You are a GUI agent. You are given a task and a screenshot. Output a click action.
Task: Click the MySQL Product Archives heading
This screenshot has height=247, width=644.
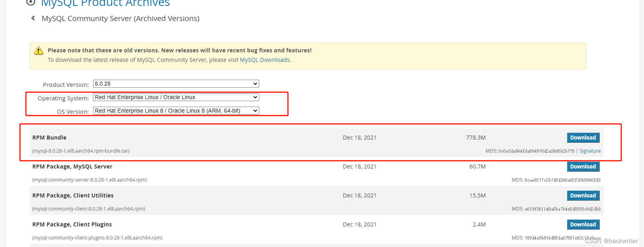point(105,3)
